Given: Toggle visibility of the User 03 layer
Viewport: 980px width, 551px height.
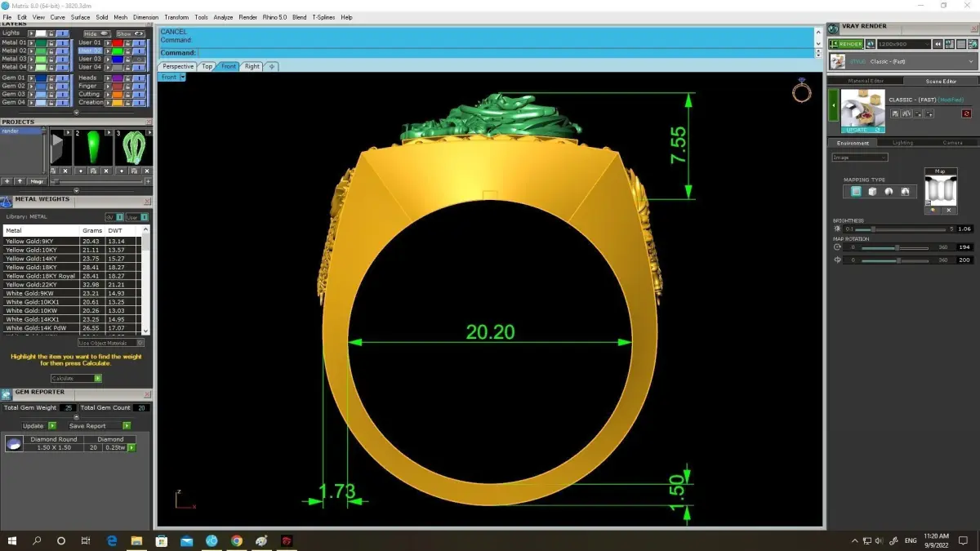Looking at the screenshot, I should click(140, 60).
